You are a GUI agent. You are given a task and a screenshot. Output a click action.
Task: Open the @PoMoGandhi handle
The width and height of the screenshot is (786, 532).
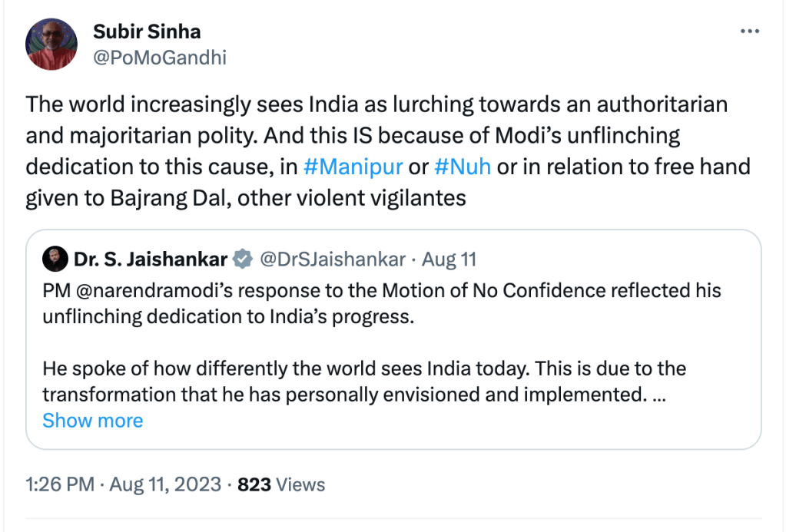pyautogui.click(x=159, y=58)
